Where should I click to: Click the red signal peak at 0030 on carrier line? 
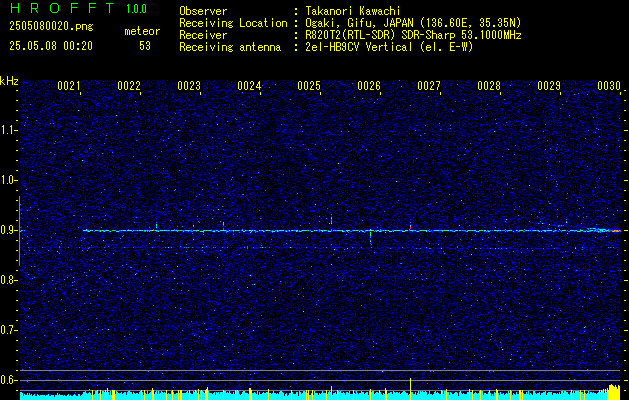click(614, 231)
